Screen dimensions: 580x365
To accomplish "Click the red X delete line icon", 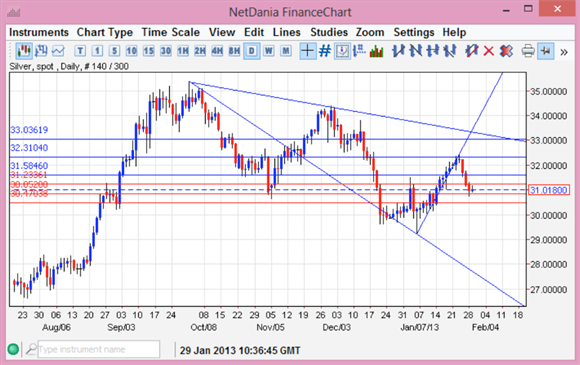I will [489, 51].
